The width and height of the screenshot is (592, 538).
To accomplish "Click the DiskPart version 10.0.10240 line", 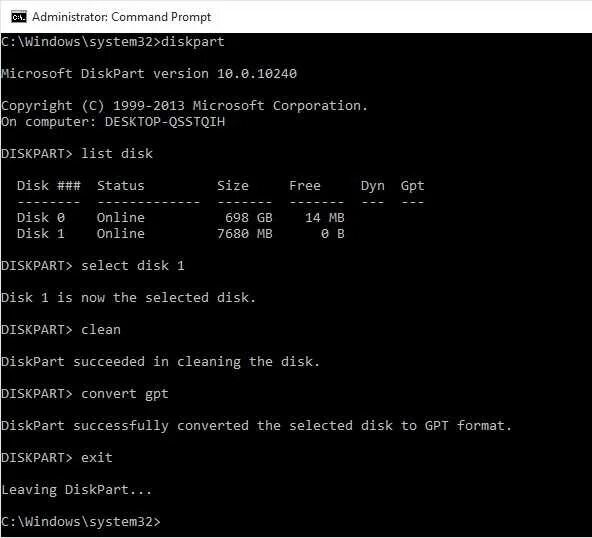I will [149, 73].
